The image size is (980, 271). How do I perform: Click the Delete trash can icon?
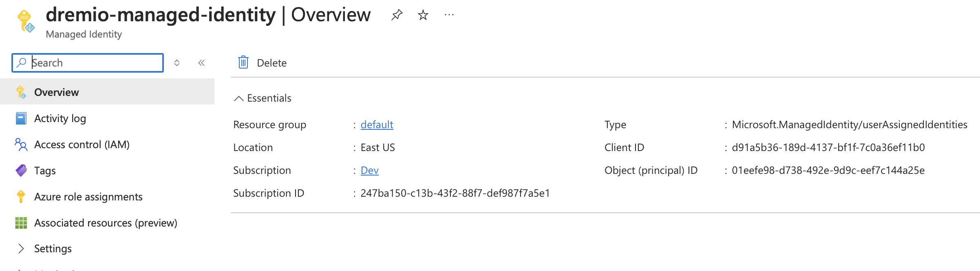click(243, 62)
